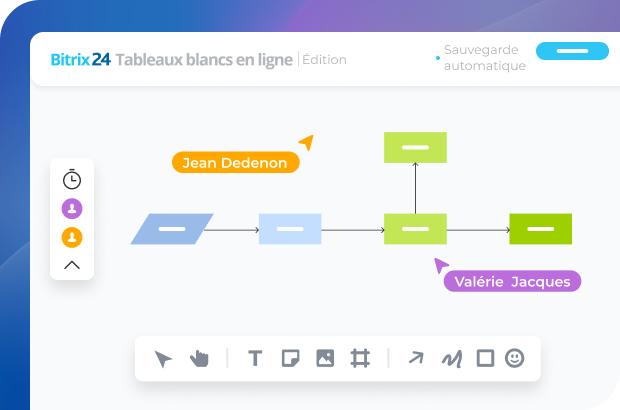Click the blue button in header

click(572, 51)
